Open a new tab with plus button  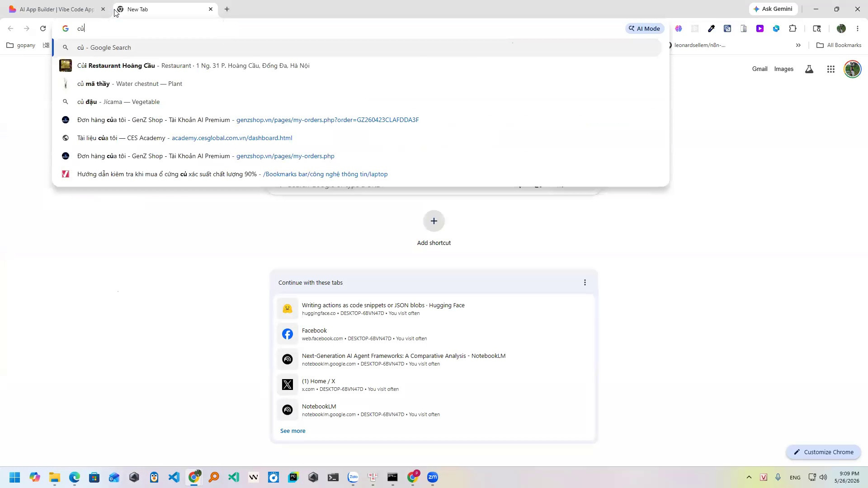click(227, 9)
